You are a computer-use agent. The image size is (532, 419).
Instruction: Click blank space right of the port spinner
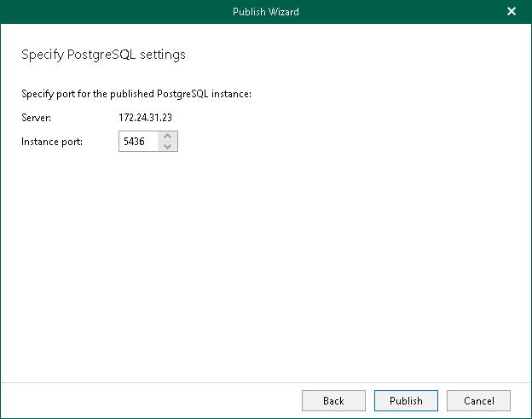(x=341, y=142)
